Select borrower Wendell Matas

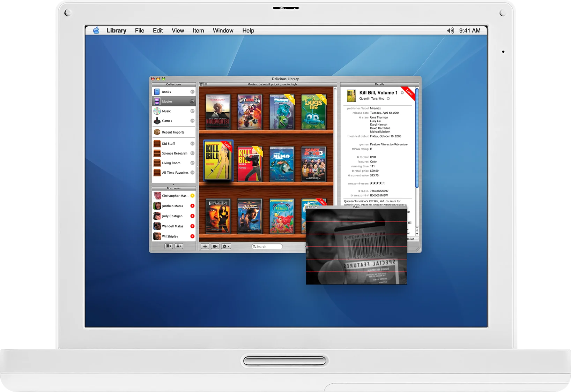[x=174, y=226]
